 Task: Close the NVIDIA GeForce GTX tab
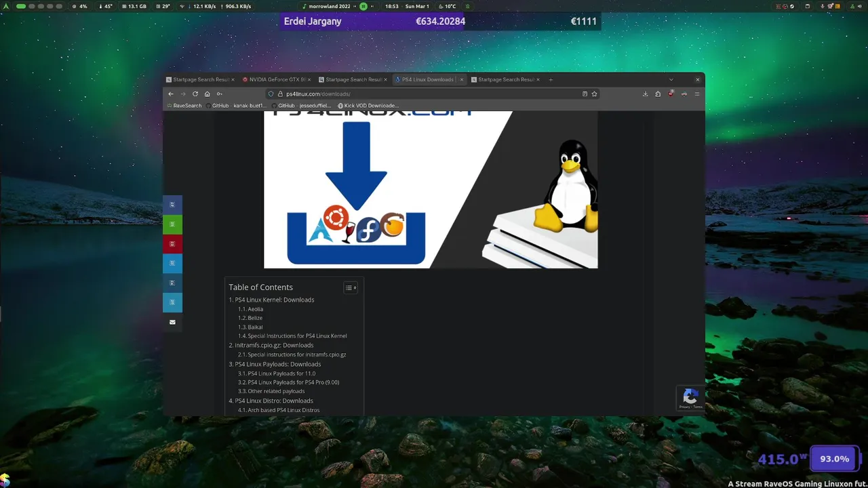(309, 79)
